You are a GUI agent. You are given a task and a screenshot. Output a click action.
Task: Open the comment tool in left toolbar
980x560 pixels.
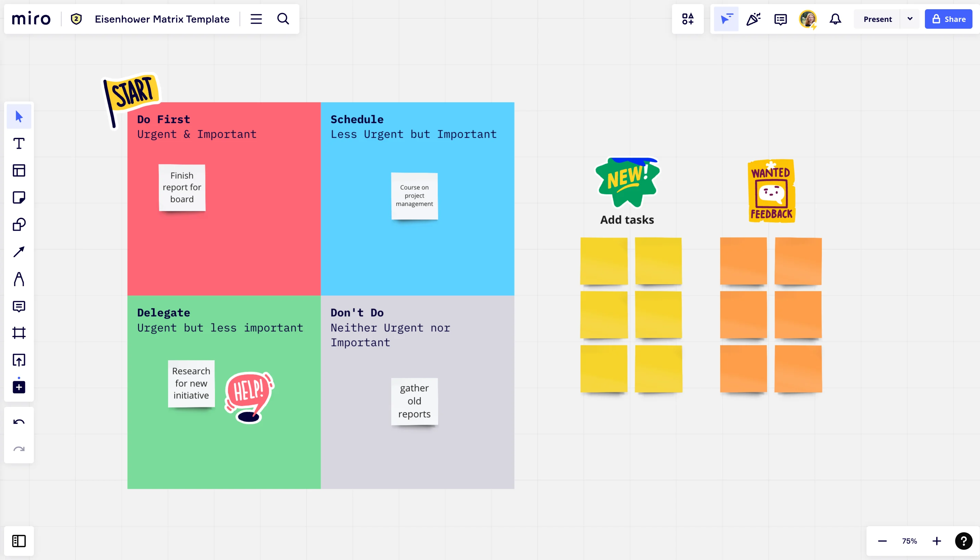click(x=19, y=306)
